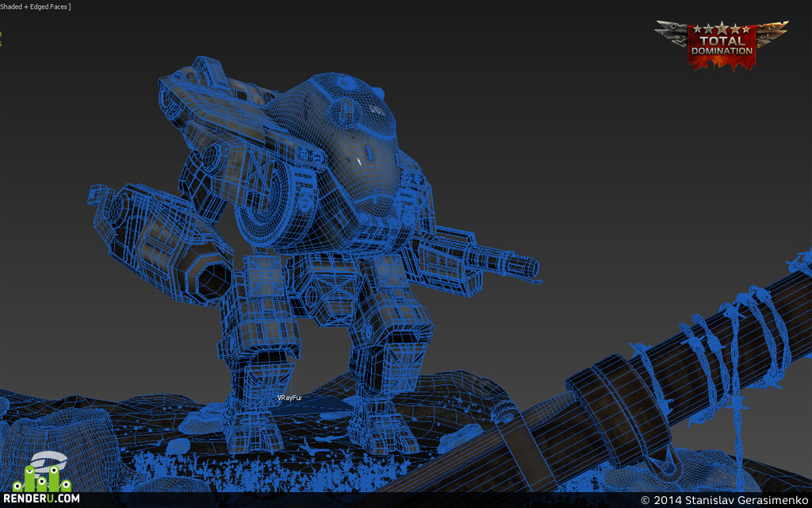Open the Shaded + Edged Faces viewport menu
Screen dimensions: 812x508
point(35,6)
